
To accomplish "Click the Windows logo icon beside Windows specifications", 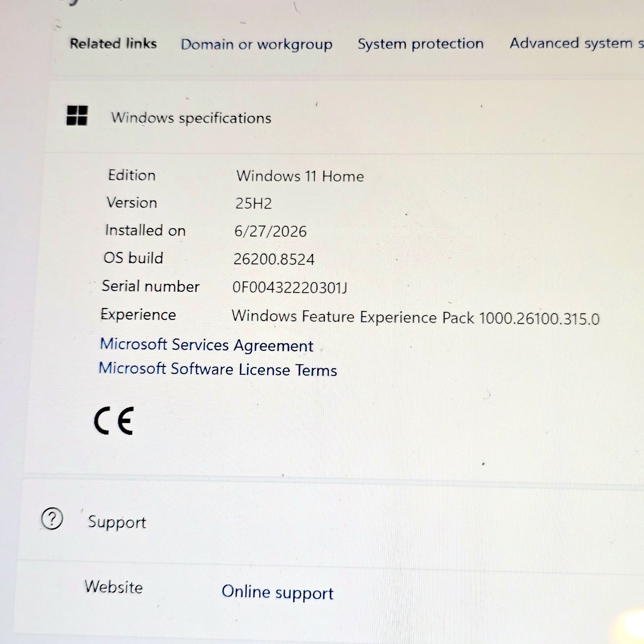I will click(x=77, y=116).
